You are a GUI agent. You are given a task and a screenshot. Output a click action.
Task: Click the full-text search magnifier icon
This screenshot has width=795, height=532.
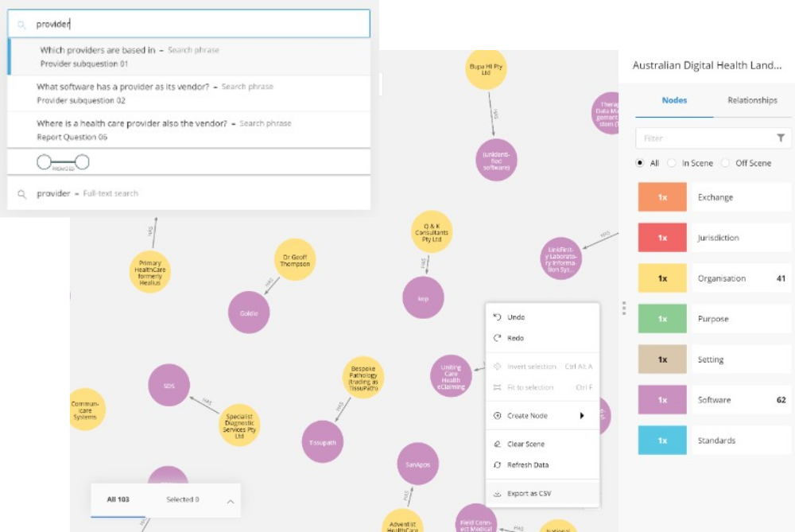tap(21, 194)
